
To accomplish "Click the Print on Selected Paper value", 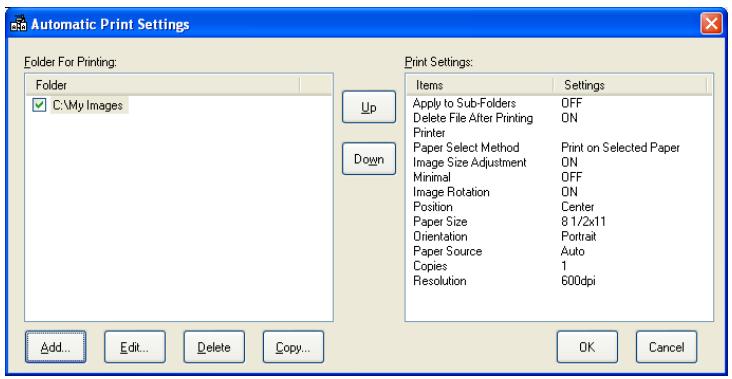I will 620,147.
